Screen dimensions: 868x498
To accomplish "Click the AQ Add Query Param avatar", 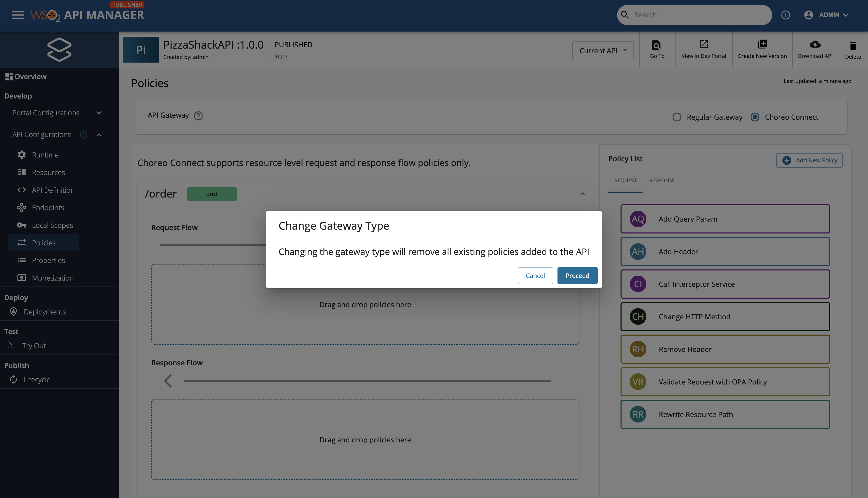I will [x=638, y=219].
